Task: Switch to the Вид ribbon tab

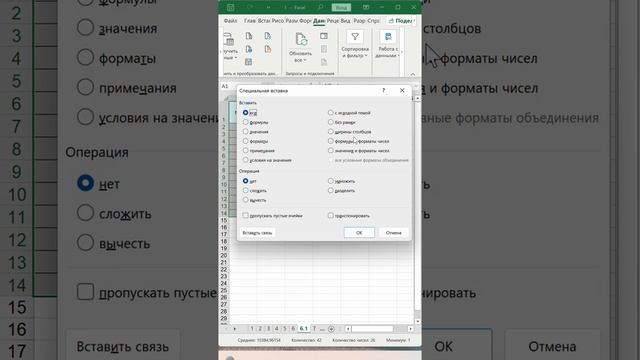Action: [x=345, y=21]
